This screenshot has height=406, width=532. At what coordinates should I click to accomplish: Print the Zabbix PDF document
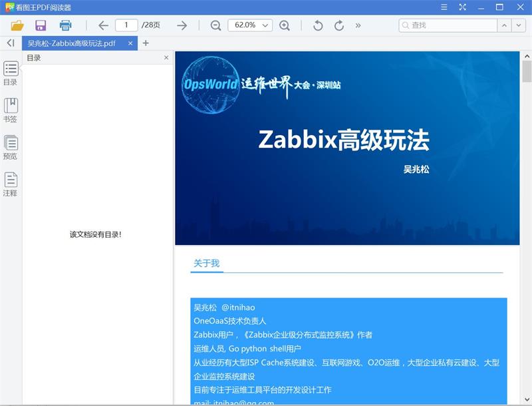pyautogui.click(x=64, y=24)
